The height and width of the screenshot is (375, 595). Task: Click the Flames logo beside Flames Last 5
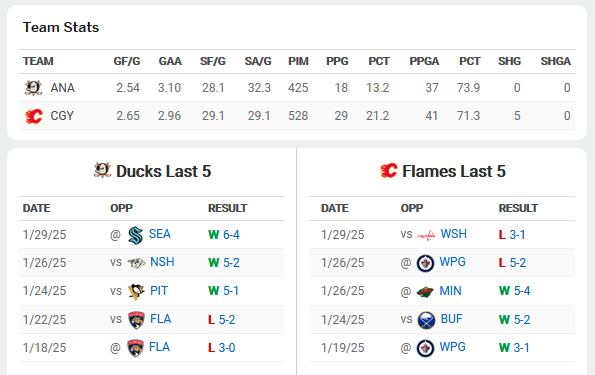(389, 171)
